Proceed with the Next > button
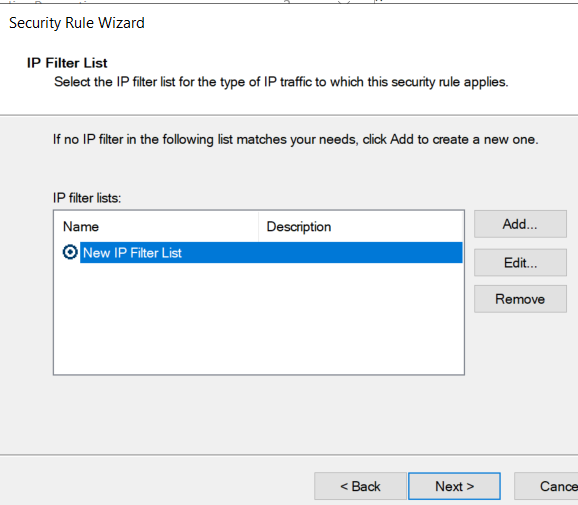Viewport: 578px width, 505px height. point(454,486)
